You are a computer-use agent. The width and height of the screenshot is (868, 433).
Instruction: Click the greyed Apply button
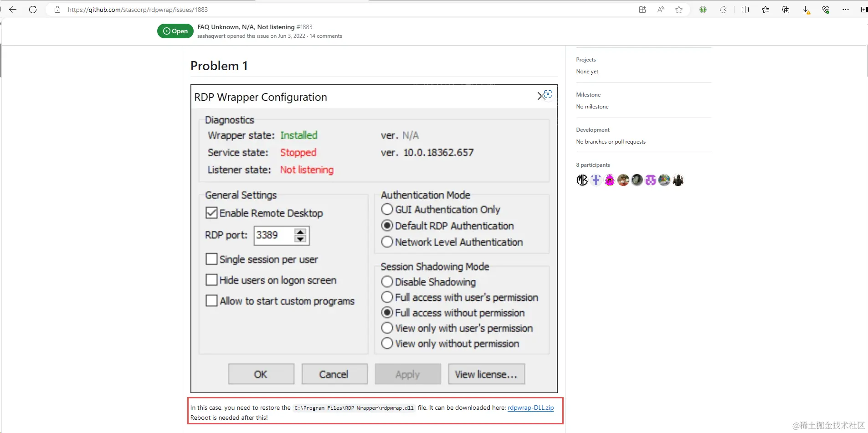(x=408, y=374)
